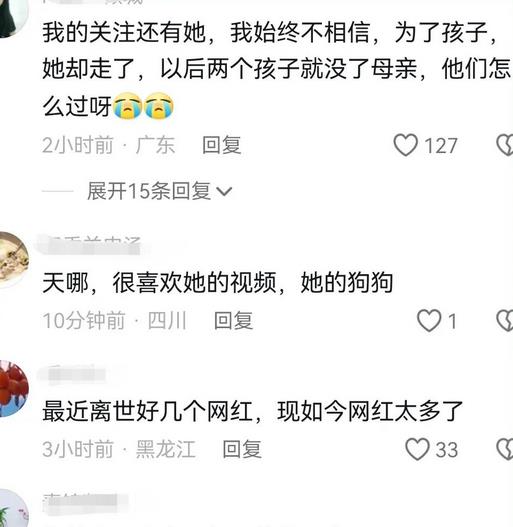513x527 pixels.
Task: Click the chevron next to 展开15条回复
Action: point(224,192)
